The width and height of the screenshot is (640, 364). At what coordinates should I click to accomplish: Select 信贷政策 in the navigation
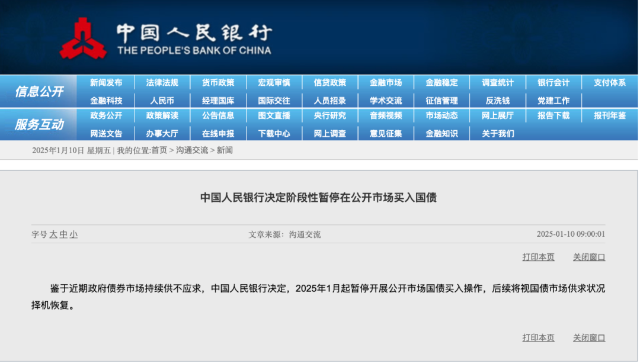pyautogui.click(x=330, y=83)
